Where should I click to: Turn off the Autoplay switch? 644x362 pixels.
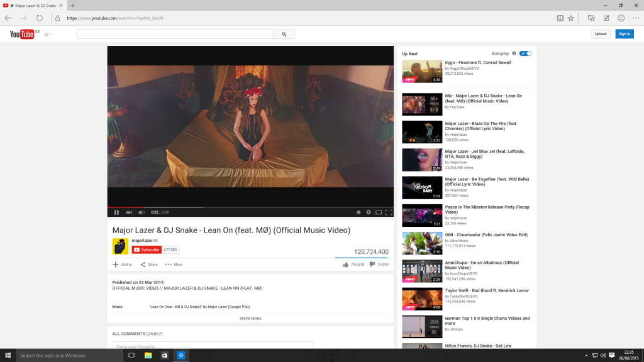(x=525, y=53)
